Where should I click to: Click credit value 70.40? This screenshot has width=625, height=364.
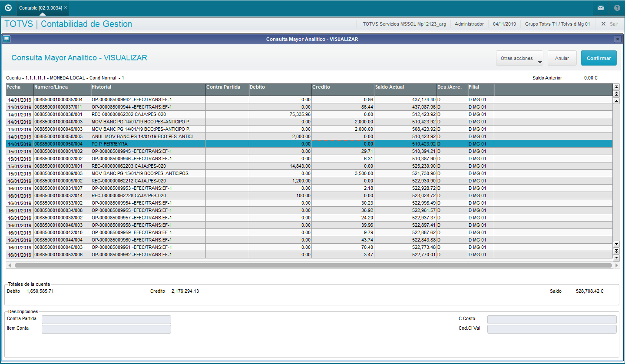367,247
